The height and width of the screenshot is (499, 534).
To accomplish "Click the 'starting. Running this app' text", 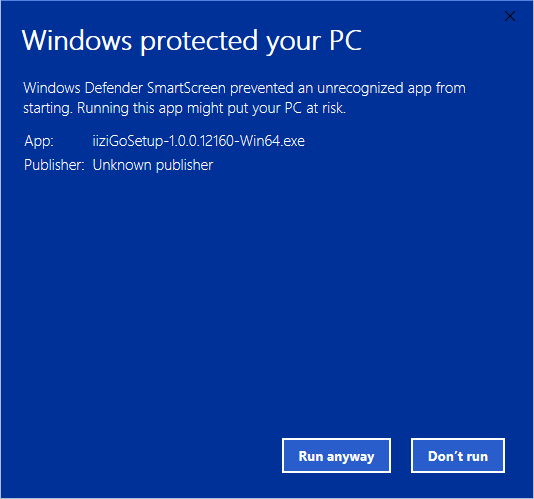I will 103,108.
